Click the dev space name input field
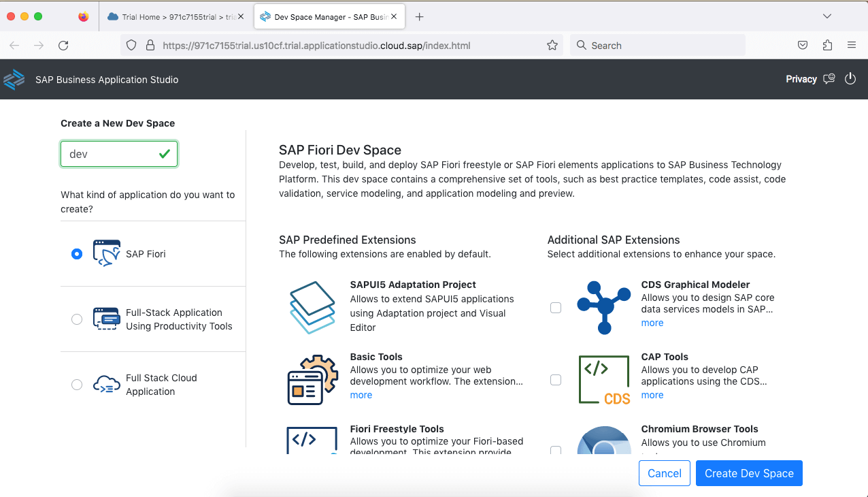The width and height of the screenshot is (868, 497). click(119, 154)
